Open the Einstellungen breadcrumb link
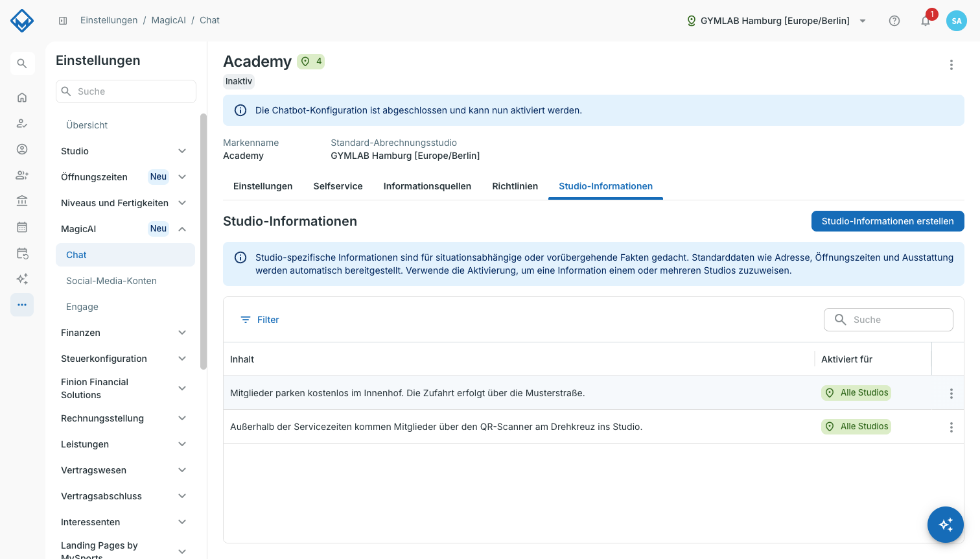This screenshot has width=980, height=559. tap(109, 20)
